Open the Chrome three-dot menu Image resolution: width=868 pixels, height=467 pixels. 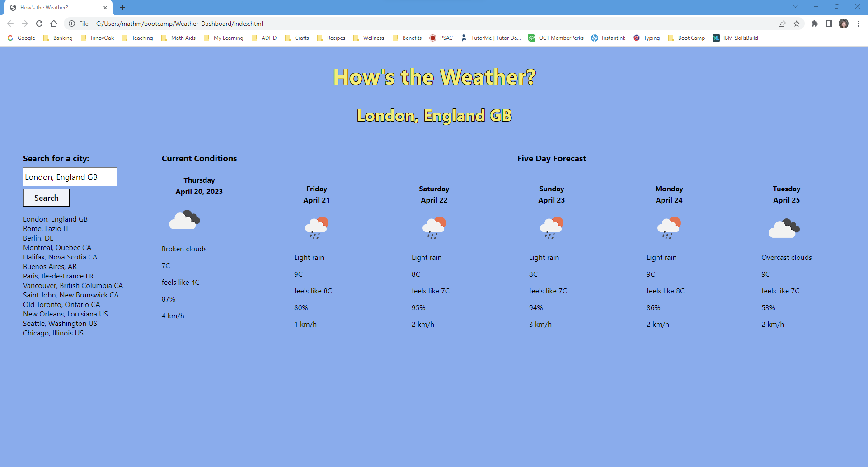859,24
